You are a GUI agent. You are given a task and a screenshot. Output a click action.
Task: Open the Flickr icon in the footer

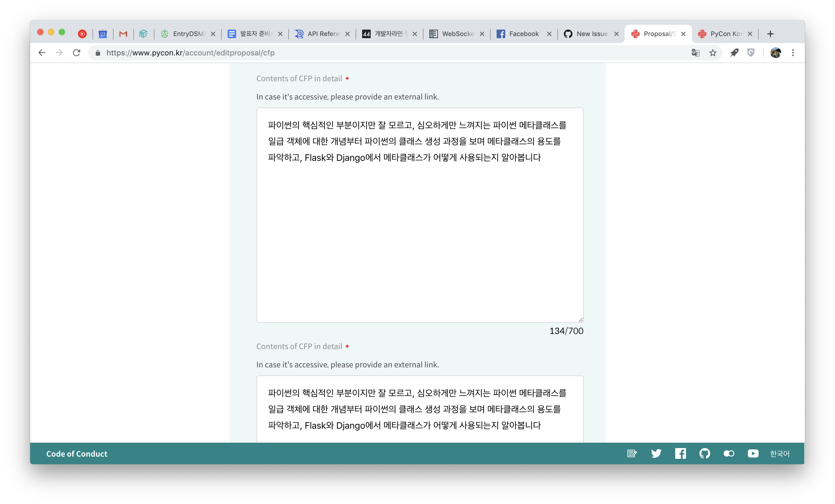click(x=729, y=454)
